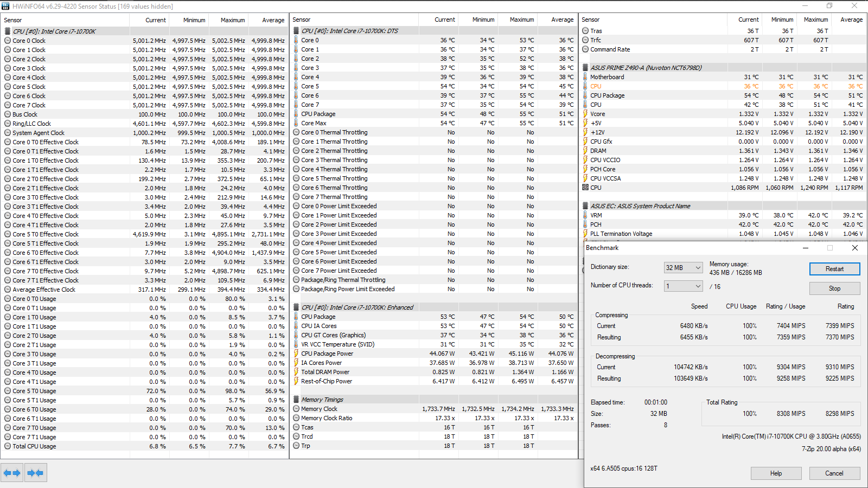Click the chip icon beside ASUS EC header
Screen dimensions: 868x488
point(585,206)
